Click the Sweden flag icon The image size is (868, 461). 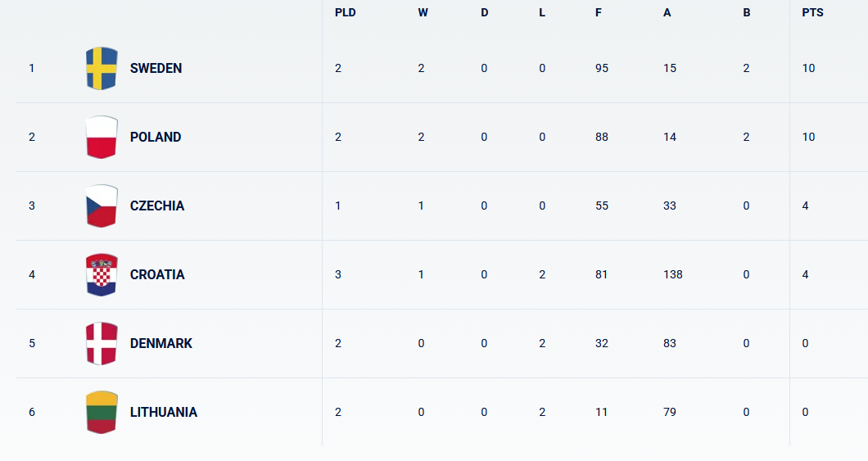pyautogui.click(x=102, y=68)
